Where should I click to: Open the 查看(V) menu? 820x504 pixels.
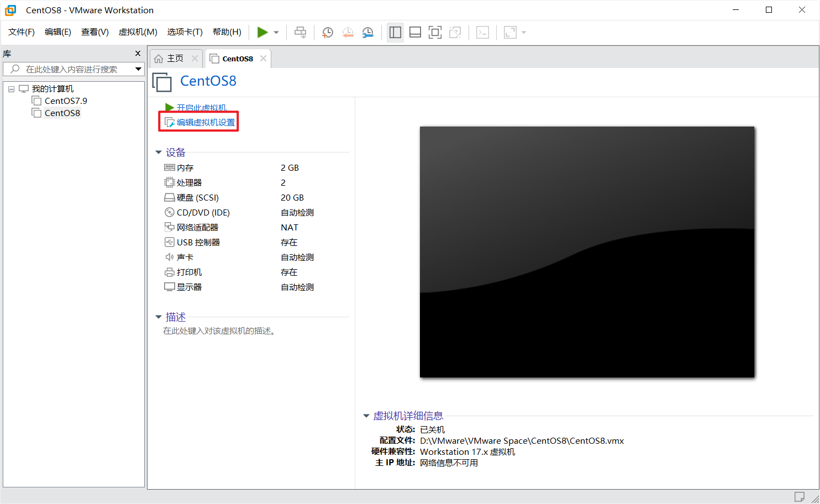[x=95, y=32]
